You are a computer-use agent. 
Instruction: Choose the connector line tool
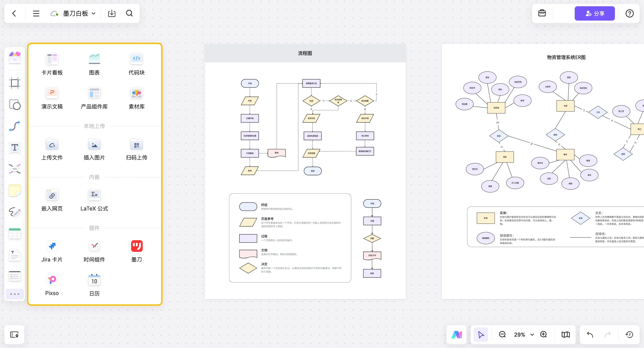click(15, 126)
